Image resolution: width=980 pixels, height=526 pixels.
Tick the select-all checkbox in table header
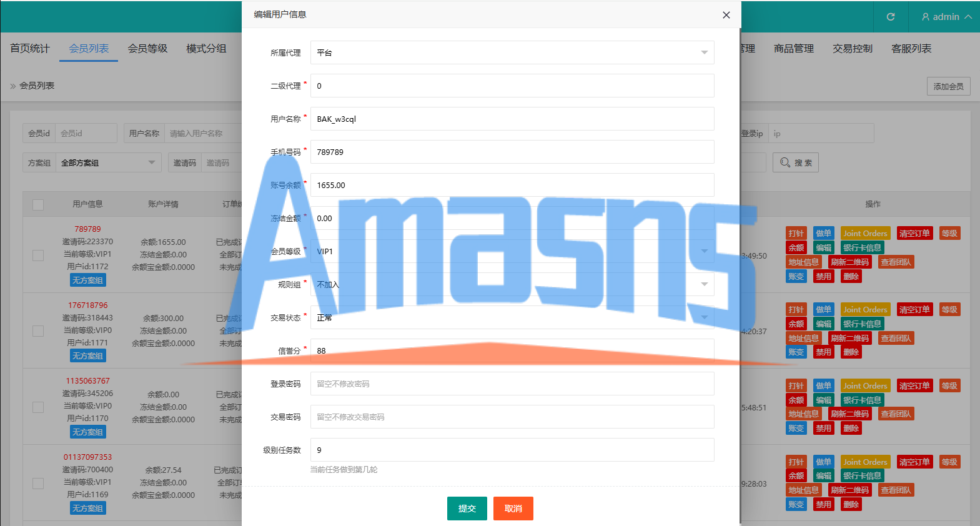click(x=38, y=205)
